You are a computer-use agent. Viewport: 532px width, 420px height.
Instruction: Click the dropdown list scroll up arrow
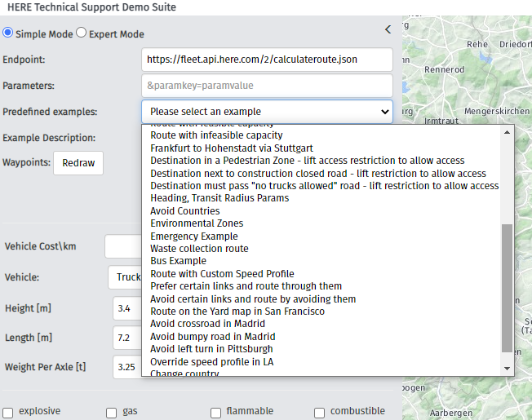[507, 133]
